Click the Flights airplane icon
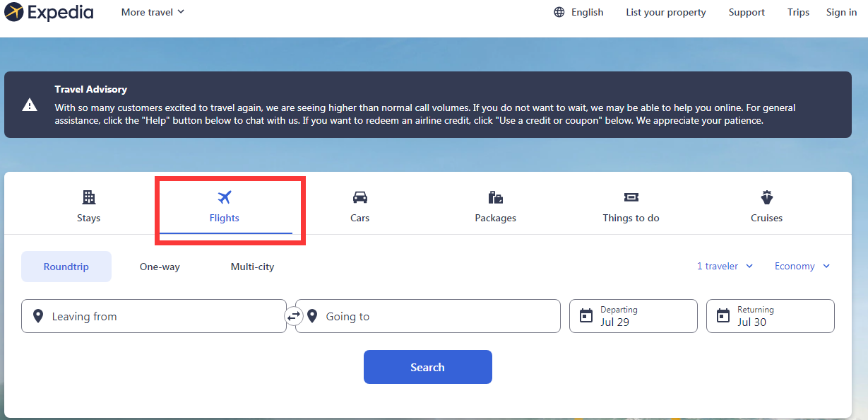Screen dimensions: 868x420 (x=225, y=197)
